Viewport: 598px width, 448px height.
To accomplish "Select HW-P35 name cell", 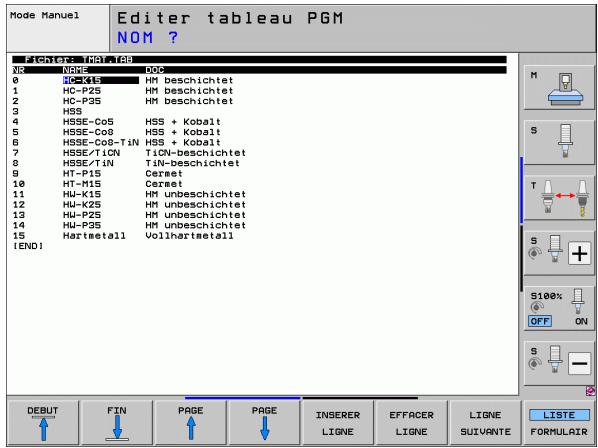I will pos(82,225).
